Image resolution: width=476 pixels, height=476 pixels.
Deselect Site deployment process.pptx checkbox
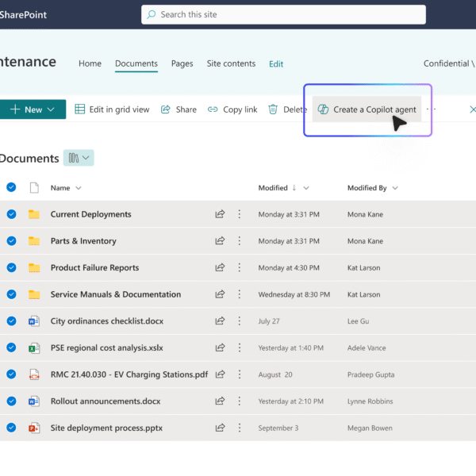point(11,428)
